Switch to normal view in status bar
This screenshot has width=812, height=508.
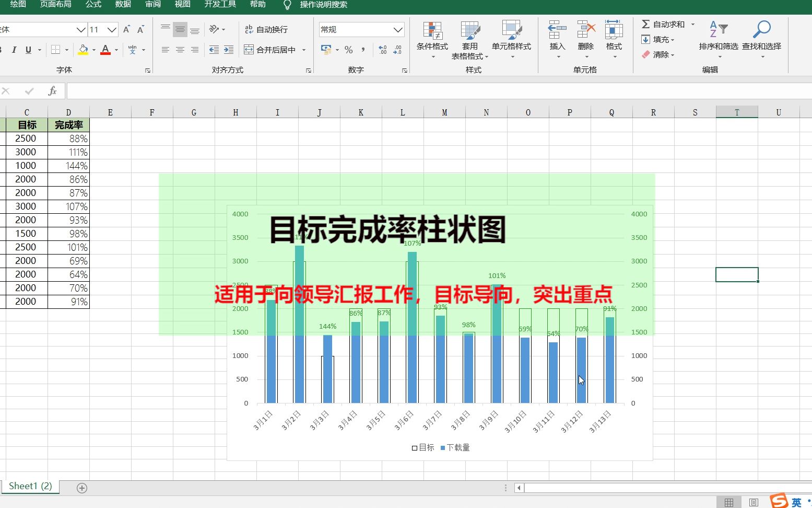pyautogui.click(x=729, y=502)
